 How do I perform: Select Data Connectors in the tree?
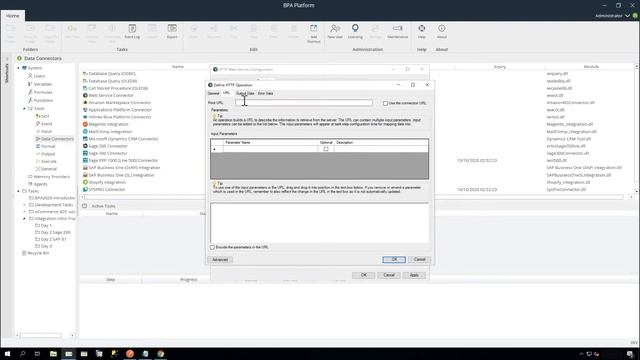pos(57,139)
